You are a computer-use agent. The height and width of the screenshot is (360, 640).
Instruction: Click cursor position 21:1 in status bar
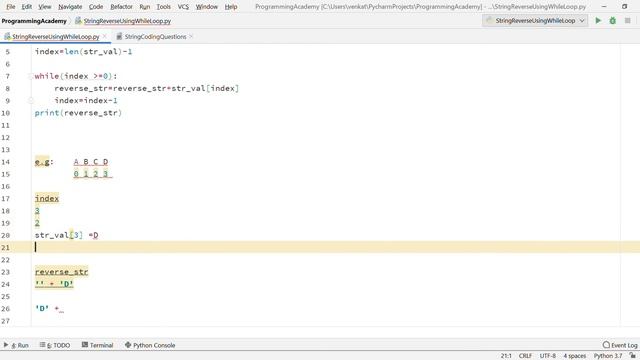[x=506, y=356]
